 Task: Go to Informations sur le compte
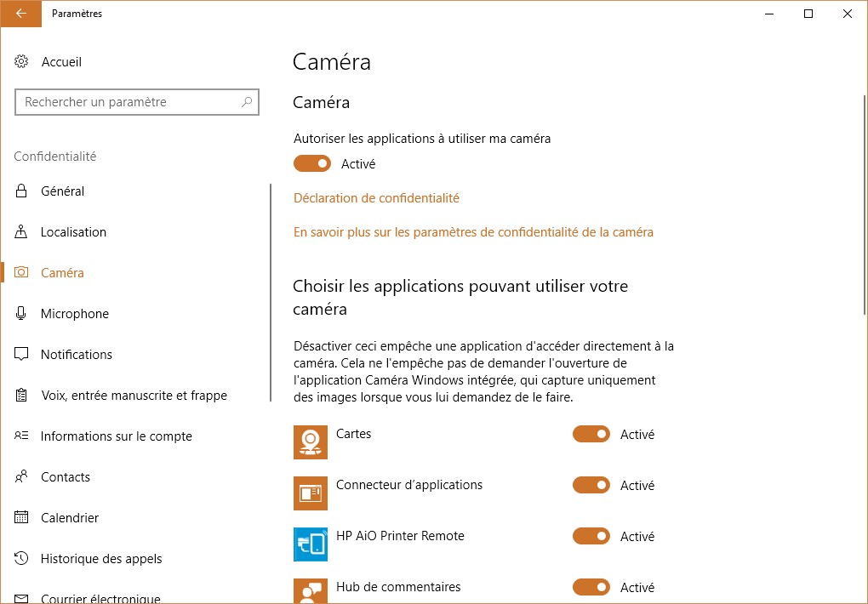pyautogui.click(x=117, y=436)
